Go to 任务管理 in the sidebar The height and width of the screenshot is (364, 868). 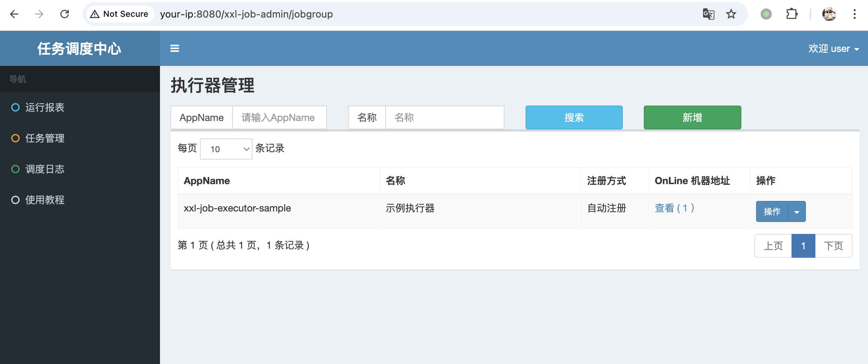pyautogui.click(x=45, y=138)
